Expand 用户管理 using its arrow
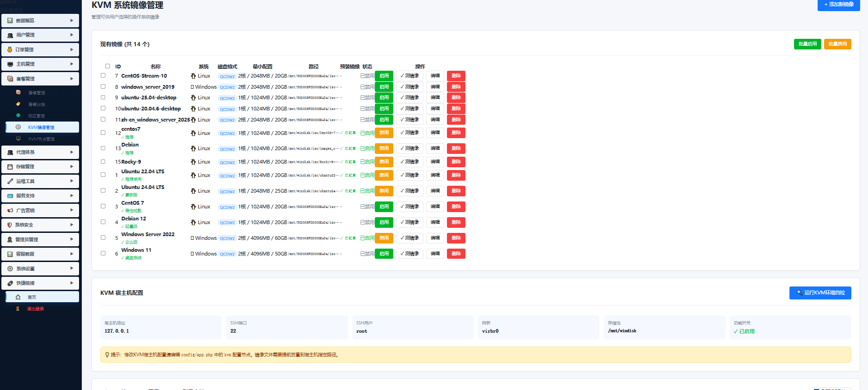The height and width of the screenshot is (390, 868). click(x=72, y=35)
